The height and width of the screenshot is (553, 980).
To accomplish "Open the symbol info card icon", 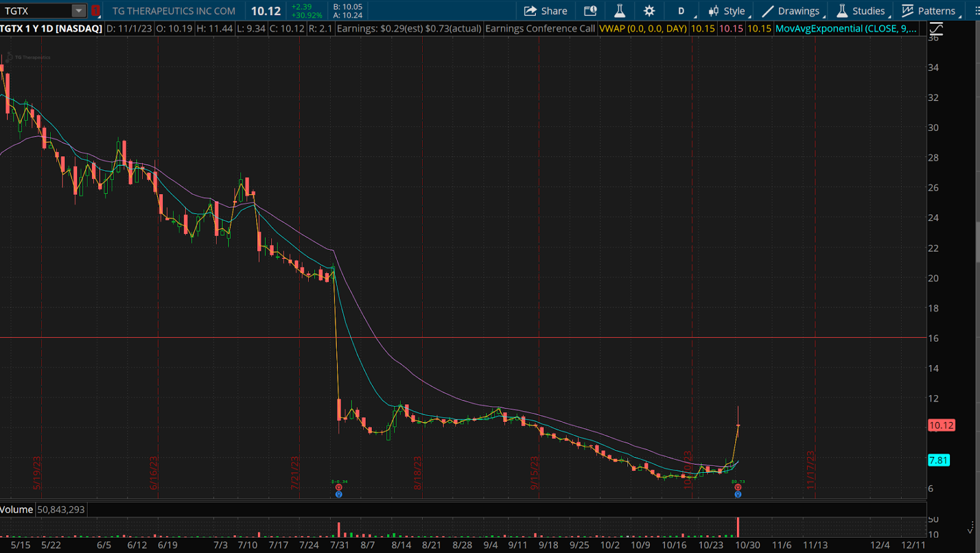I will (x=590, y=11).
